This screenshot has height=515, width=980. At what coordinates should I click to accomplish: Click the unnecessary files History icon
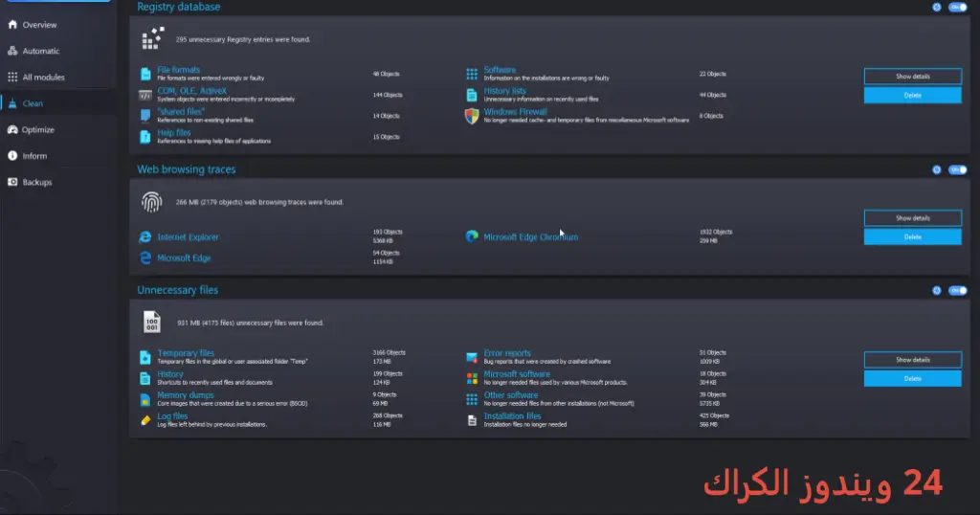coord(145,378)
